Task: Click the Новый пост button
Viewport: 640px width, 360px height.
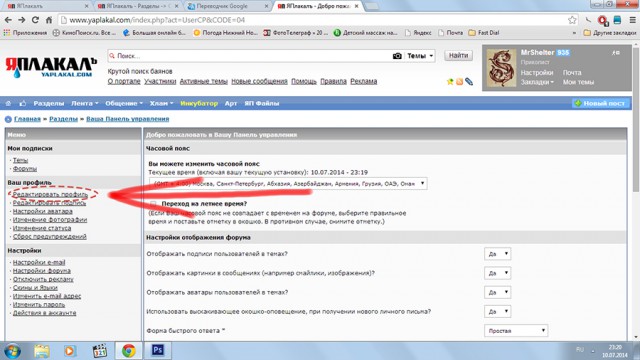Action: click(601, 104)
